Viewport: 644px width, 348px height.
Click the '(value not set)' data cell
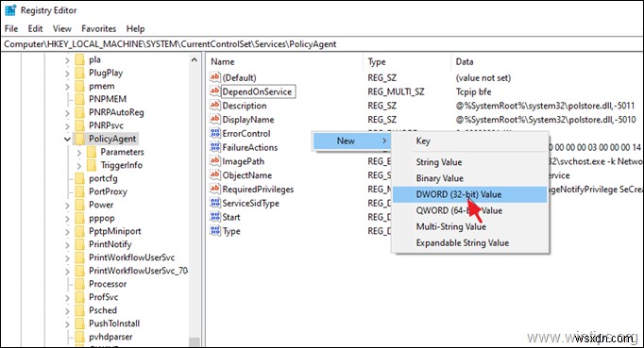pyautogui.click(x=483, y=77)
